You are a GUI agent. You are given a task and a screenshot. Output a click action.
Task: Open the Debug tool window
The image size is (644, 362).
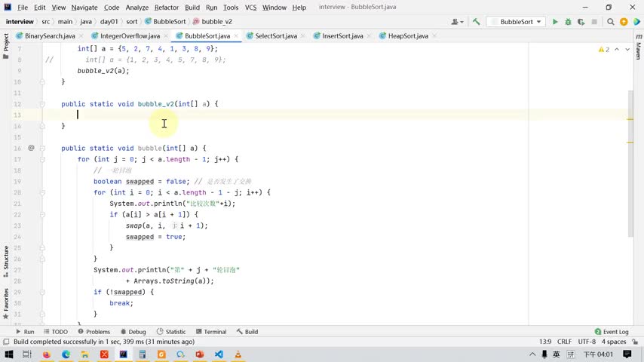pyautogui.click(x=133, y=332)
